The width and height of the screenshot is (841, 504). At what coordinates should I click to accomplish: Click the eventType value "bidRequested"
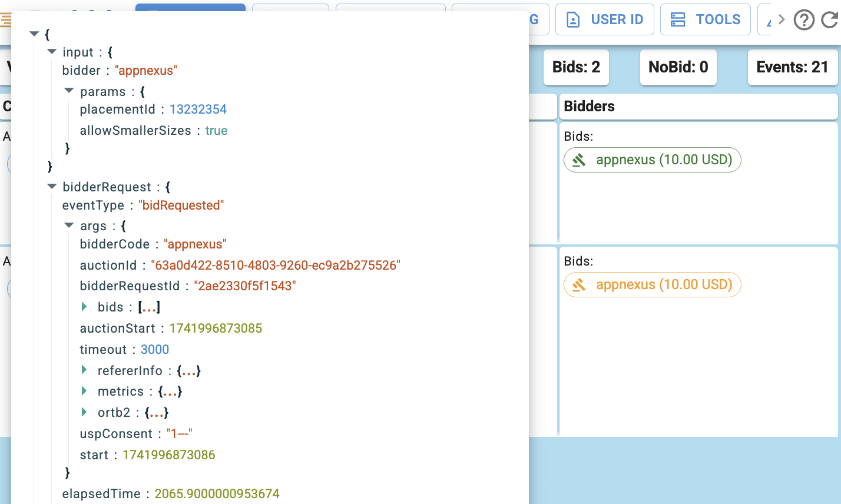coord(181,205)
